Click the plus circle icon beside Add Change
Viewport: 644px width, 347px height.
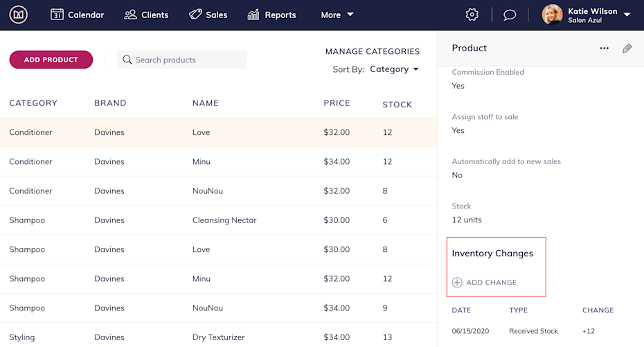click(457, 283)
